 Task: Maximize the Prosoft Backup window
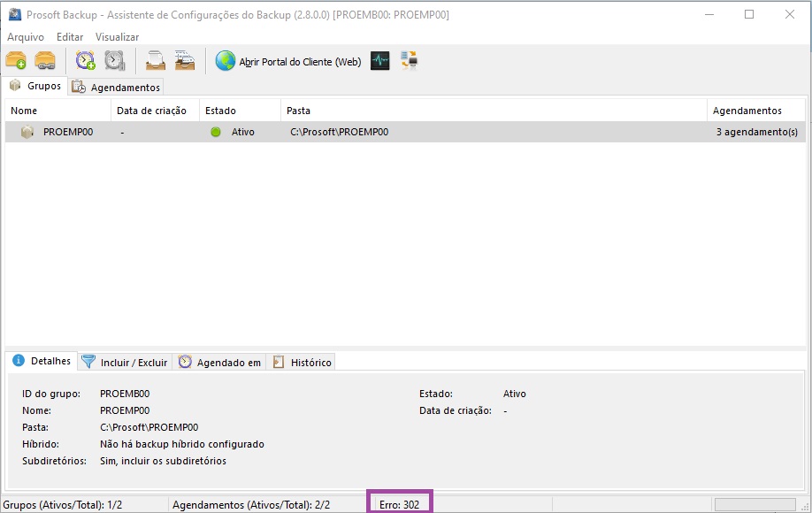[749, 14]
